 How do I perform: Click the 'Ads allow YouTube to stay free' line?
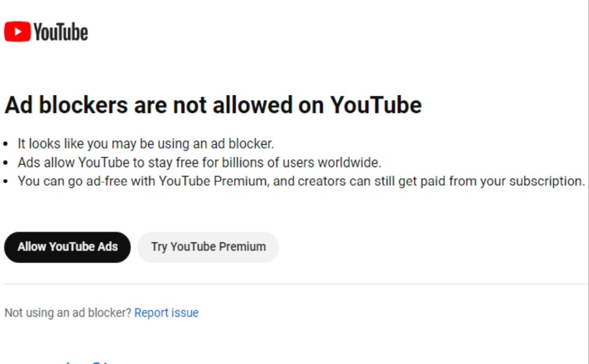coord(199,162)
